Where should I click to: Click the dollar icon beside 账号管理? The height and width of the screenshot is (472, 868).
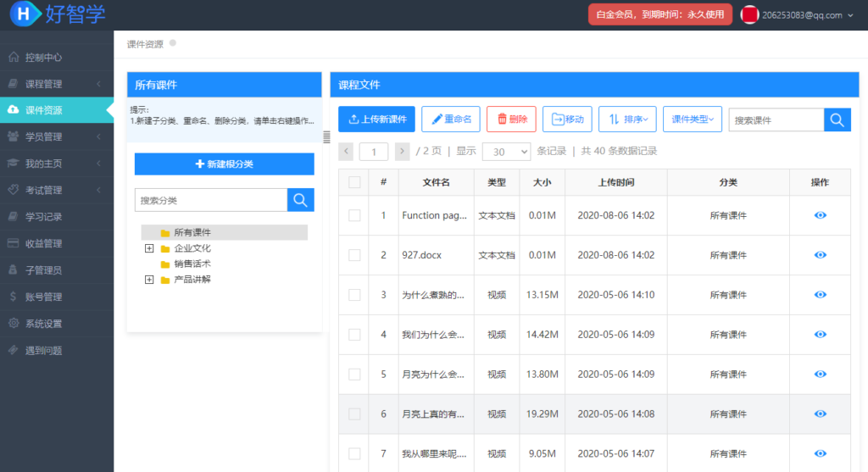(14, 296)
